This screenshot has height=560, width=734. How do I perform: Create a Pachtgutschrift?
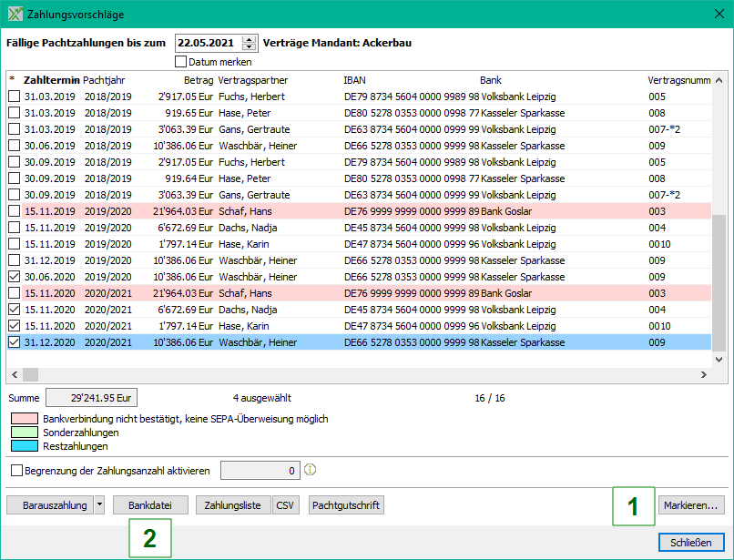[346, 504]
